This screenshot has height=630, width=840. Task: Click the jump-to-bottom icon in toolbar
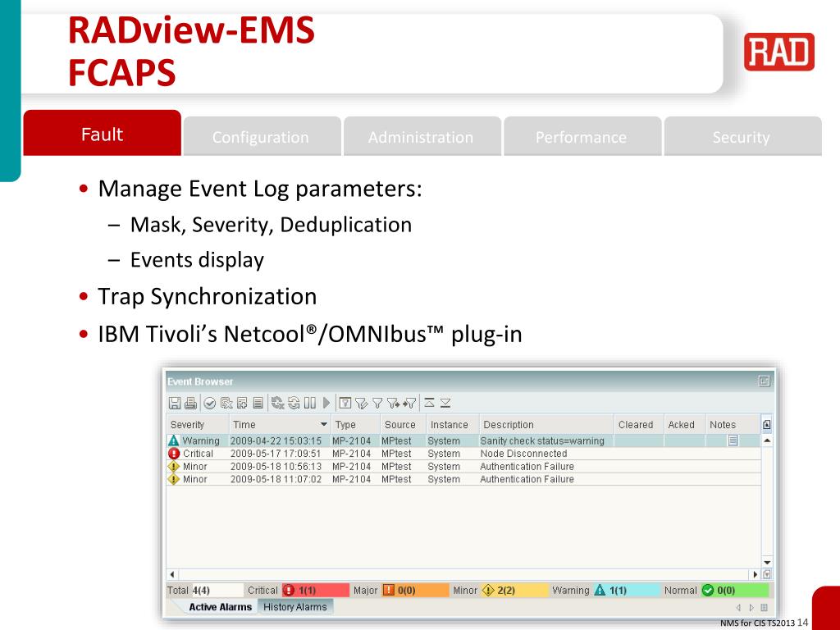click(x=445, y=403)
